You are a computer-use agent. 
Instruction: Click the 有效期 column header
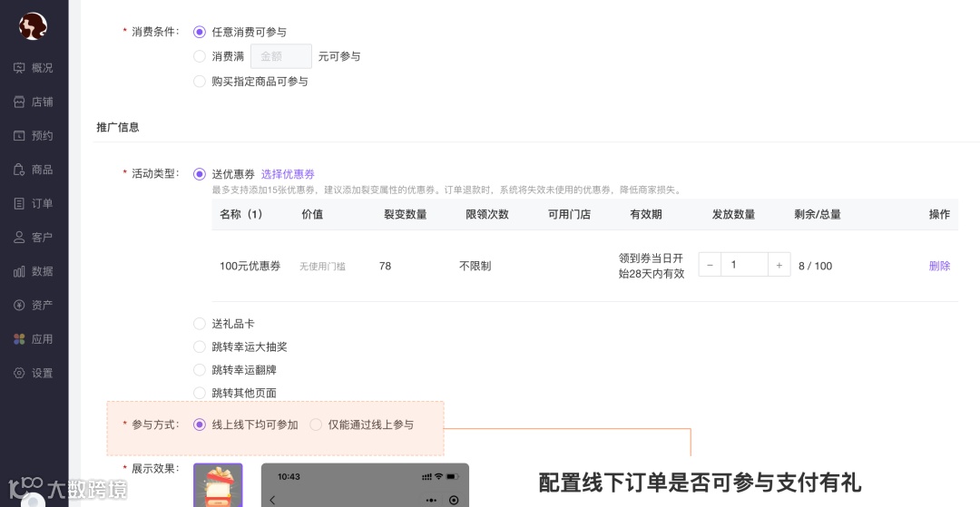click(646, 214)
